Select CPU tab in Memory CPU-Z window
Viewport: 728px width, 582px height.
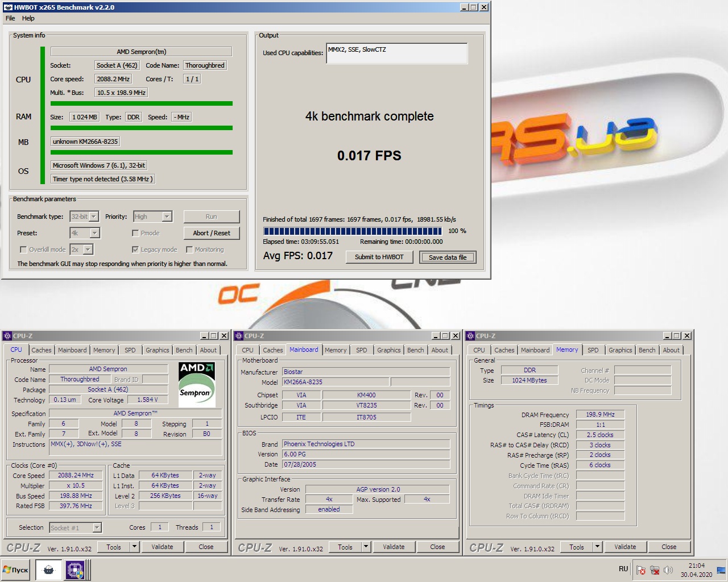479,350
